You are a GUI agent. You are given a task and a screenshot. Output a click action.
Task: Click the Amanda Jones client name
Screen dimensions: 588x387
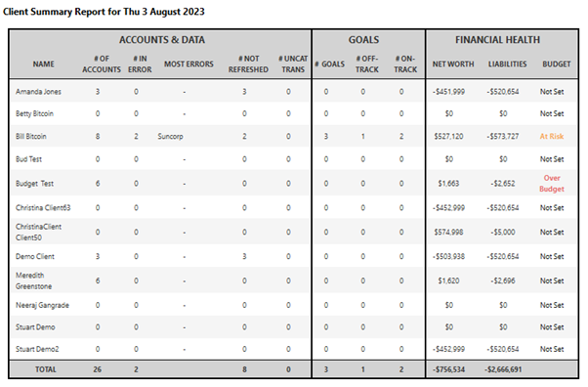(38, 92)
